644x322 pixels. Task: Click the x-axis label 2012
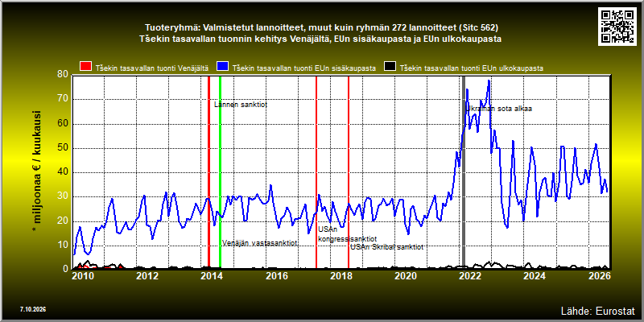click(147, 275)
